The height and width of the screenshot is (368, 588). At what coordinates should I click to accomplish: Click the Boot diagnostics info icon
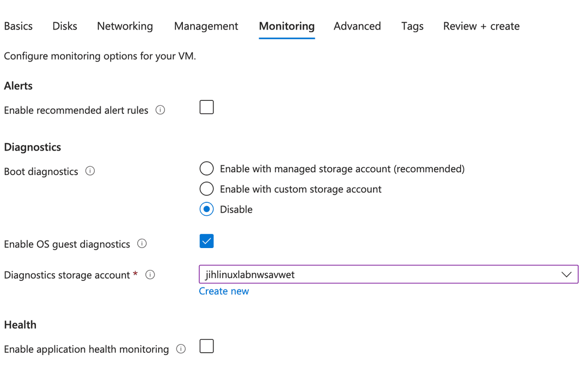(90, 171)
